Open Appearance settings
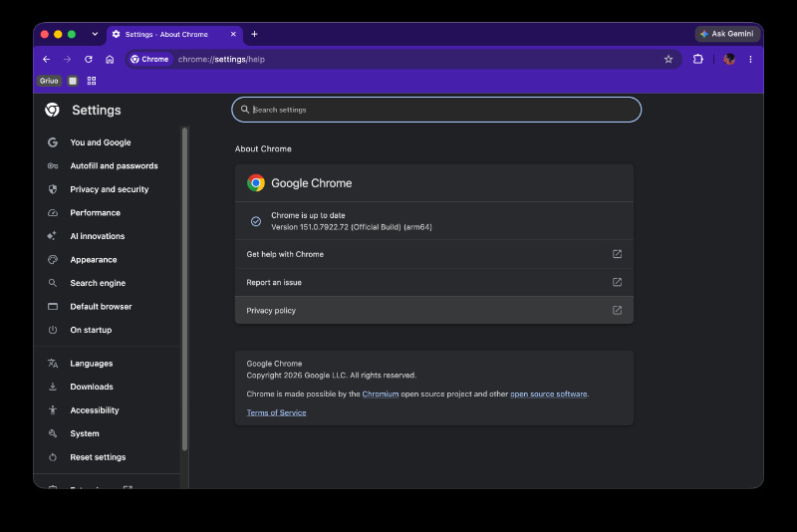Viewport: 797px width, 532px height. (94, 260)
